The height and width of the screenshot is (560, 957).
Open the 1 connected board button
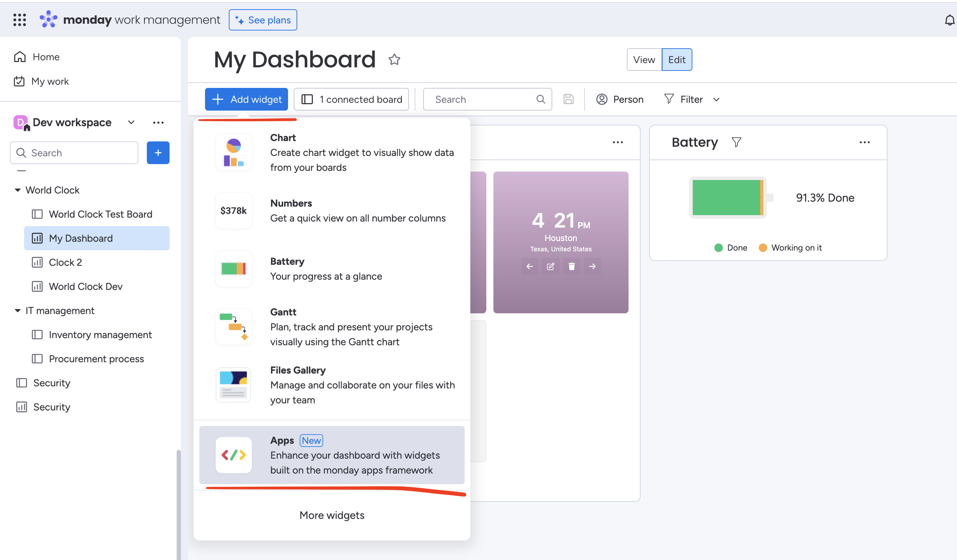click(351, 99)
